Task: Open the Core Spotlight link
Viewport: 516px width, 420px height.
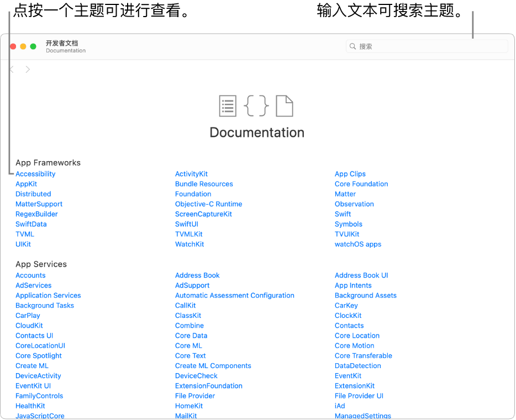Action: tap(39, 355)
